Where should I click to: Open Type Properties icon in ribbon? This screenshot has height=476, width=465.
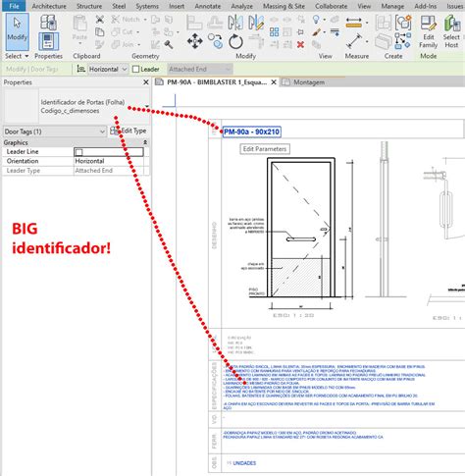click(48, 23)
